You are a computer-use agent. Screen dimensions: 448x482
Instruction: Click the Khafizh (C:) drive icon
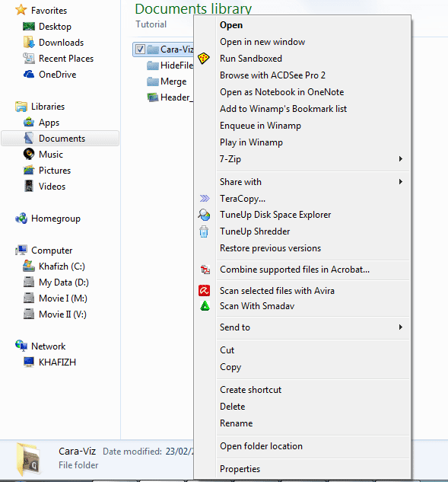(x=29, y=266)
